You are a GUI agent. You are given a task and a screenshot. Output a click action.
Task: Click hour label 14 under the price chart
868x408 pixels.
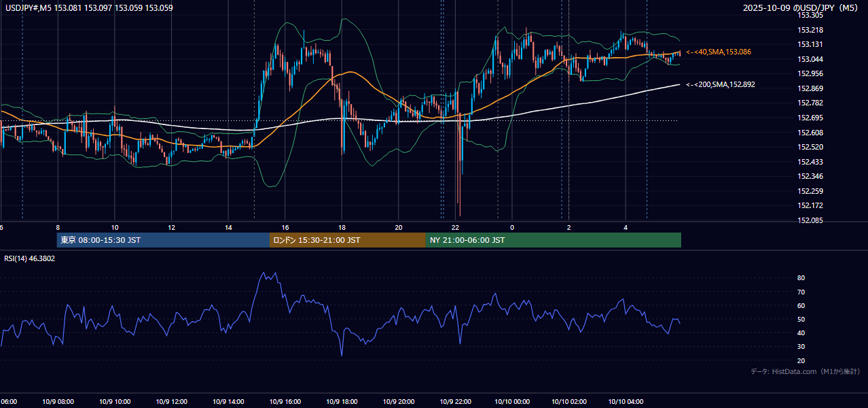pos(228,228)
